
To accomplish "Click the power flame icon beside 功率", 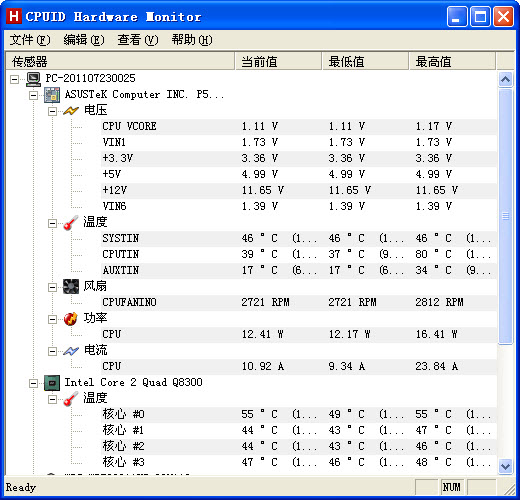I will pyautogui.click(x=71, y=319).
